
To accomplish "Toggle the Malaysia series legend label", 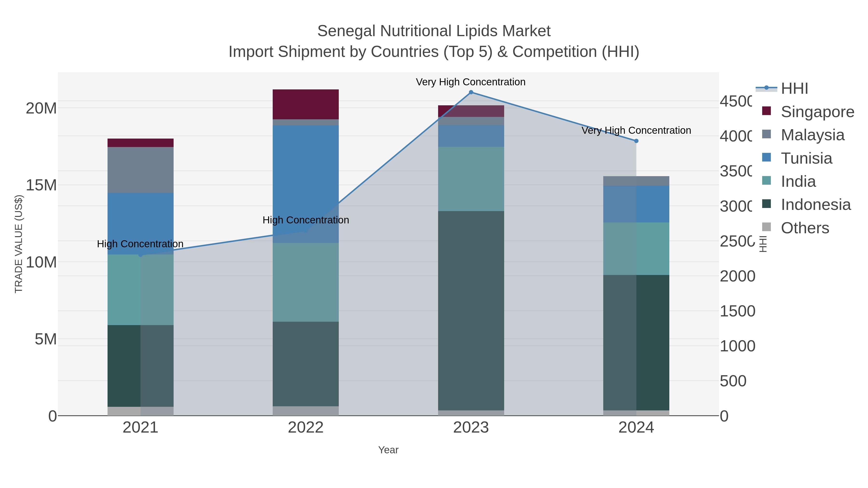I will pyautogui.click(x=813, y=135).
